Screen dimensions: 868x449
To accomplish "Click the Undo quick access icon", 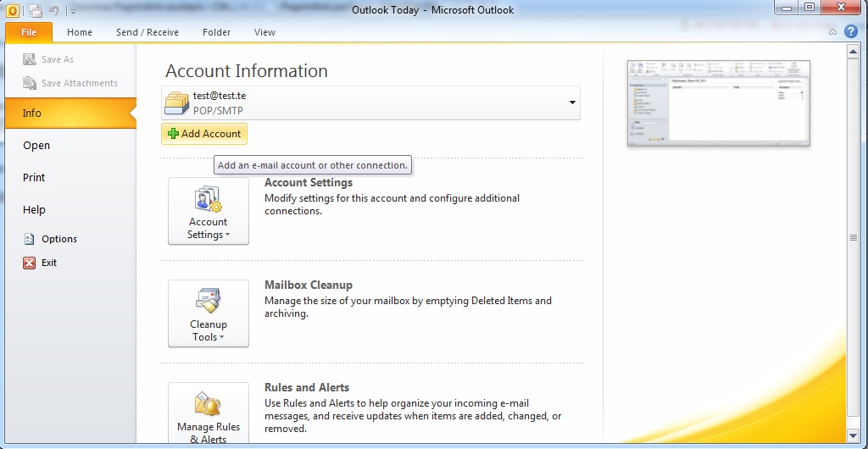I will point(53,10).
